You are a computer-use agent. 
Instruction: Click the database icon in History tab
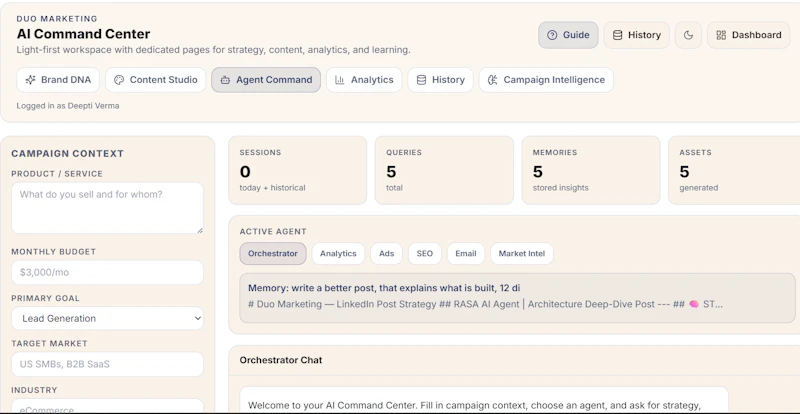[x=421, y=80]
